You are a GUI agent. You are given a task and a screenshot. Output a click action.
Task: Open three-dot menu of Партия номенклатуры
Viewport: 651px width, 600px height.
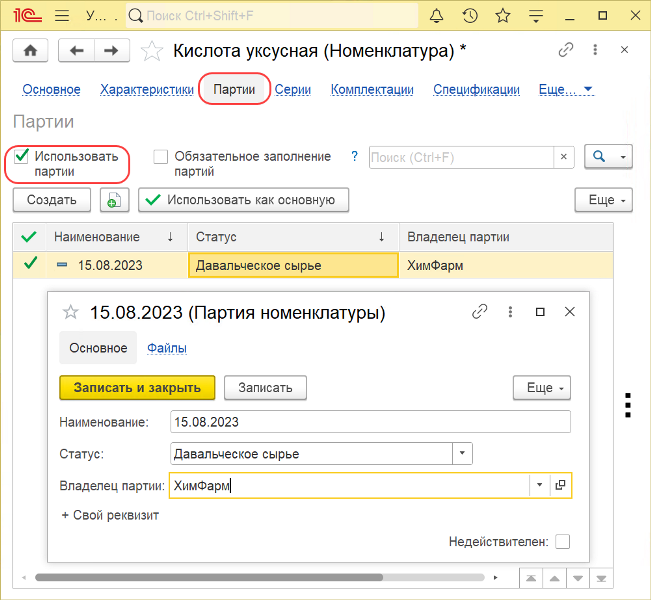click(x=510, y=311)
